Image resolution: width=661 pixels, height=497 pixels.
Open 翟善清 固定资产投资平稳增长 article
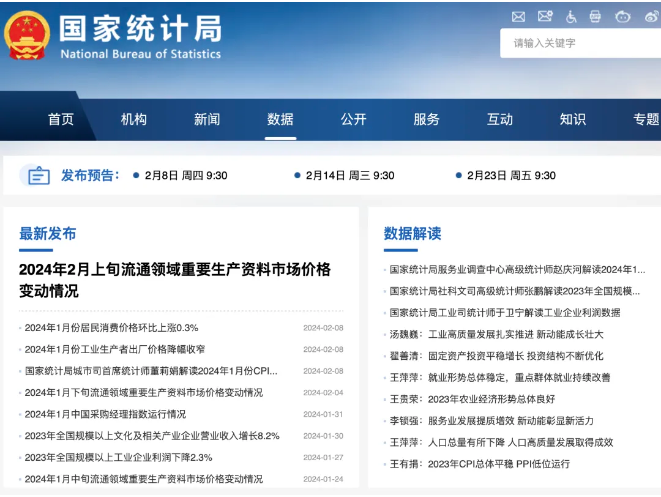coord(496,356)
